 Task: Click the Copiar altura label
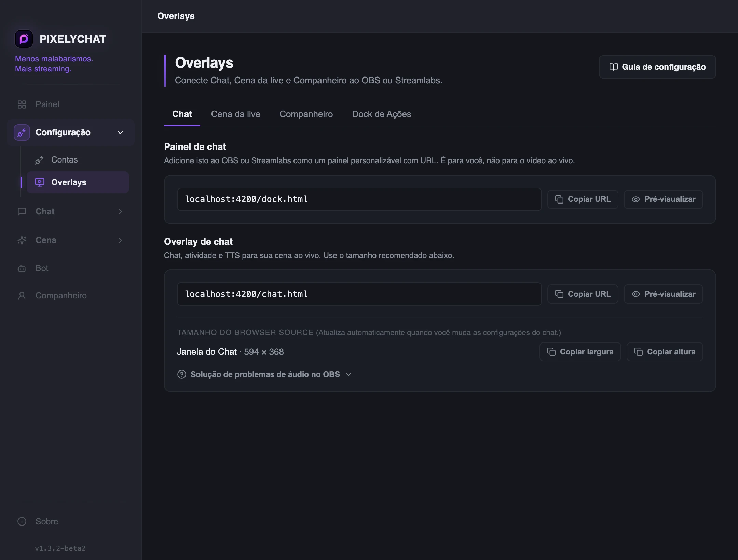pyautogui.click(x=671, y=352)
